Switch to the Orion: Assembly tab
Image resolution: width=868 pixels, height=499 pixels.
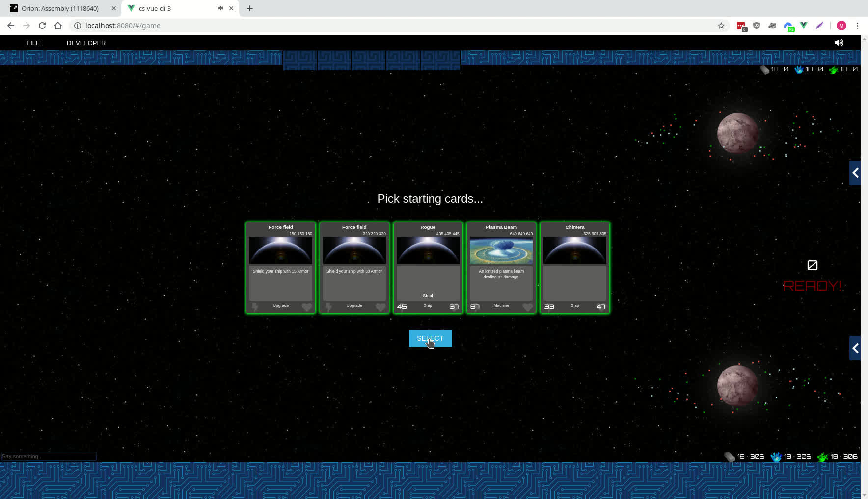tap(60, 8)
